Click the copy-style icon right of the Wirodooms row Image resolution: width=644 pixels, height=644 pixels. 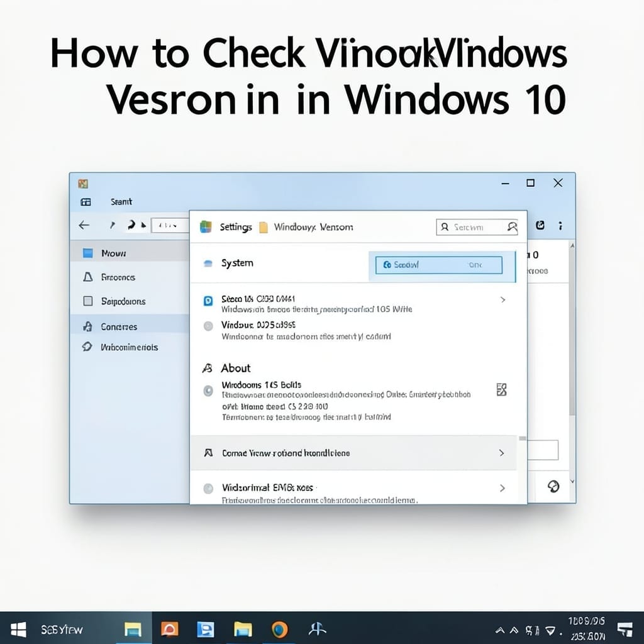click(501, 390)
